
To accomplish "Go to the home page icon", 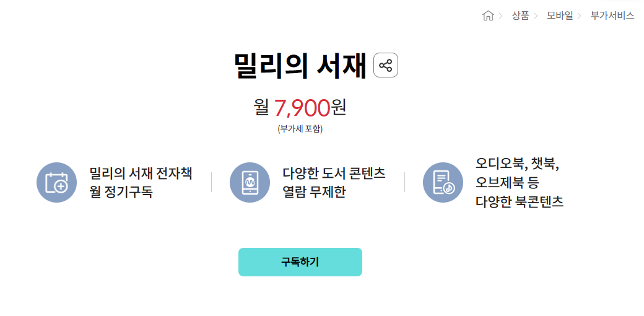I will pyautogui.click(x=488, y=16).
